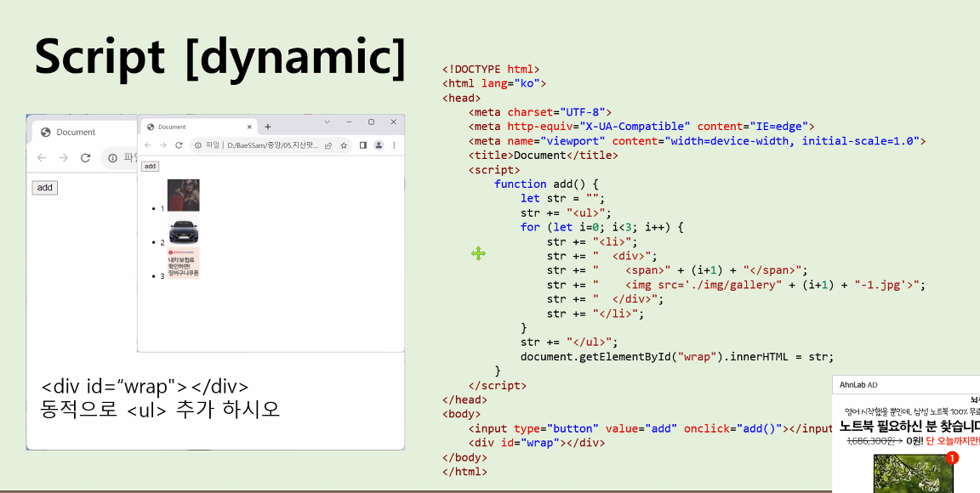Click AhnLab AD popup header
The height and width of the screenshot is (493, 980).
[x=906, y=385]
